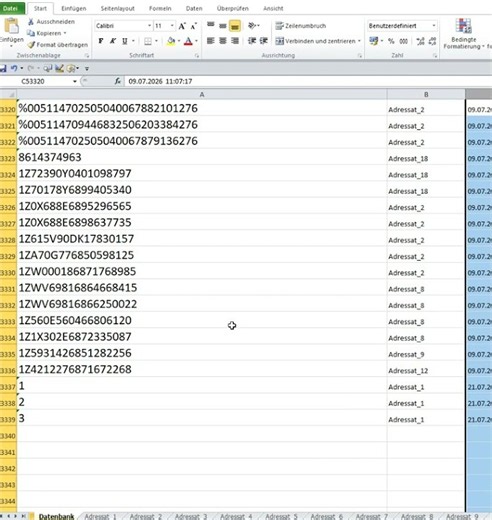This screenshot has height=520, width=492.
Task: Open Bedingte Formatierung menu
Action: coord(464,34)
